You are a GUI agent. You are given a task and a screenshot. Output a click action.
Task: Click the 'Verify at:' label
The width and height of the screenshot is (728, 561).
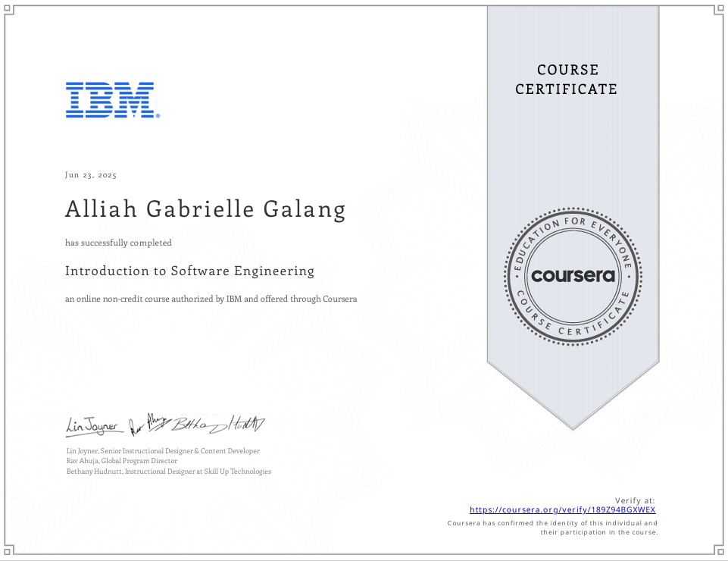tap(635, 500)
